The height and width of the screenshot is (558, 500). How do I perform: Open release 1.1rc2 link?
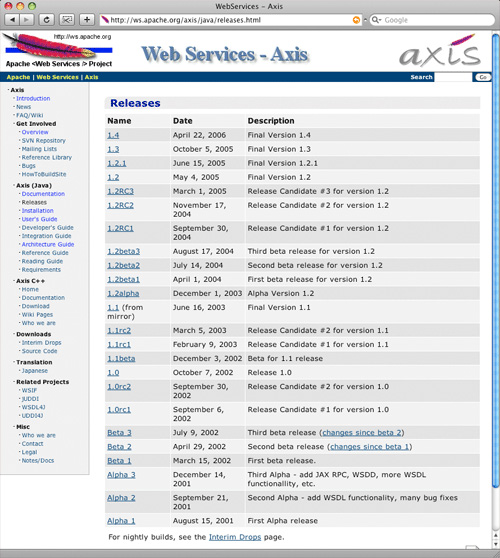point(119,331)
